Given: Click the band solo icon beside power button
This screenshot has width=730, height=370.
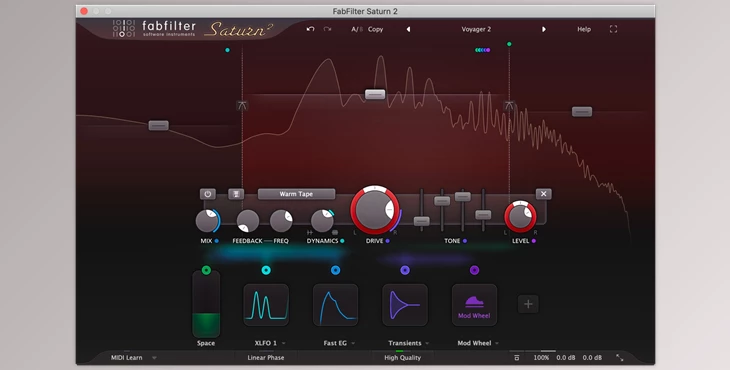Looking at the screenshot, I should [236, 194].
